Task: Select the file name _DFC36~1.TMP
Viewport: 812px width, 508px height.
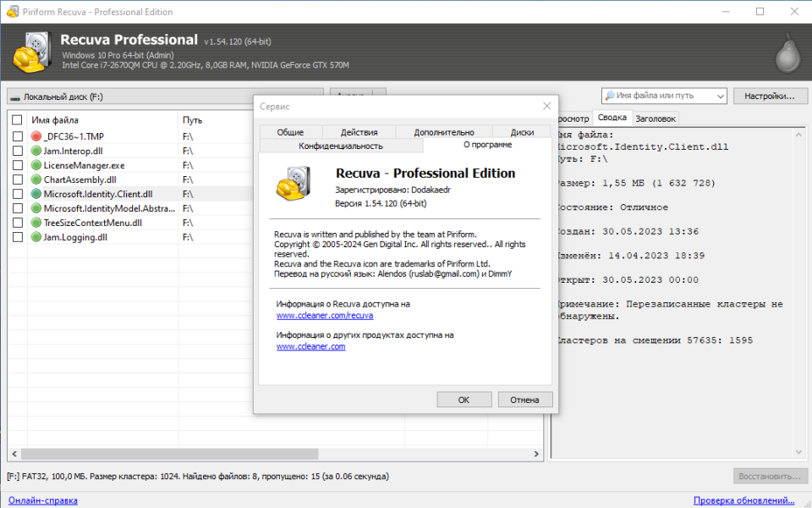Action: 74,136
